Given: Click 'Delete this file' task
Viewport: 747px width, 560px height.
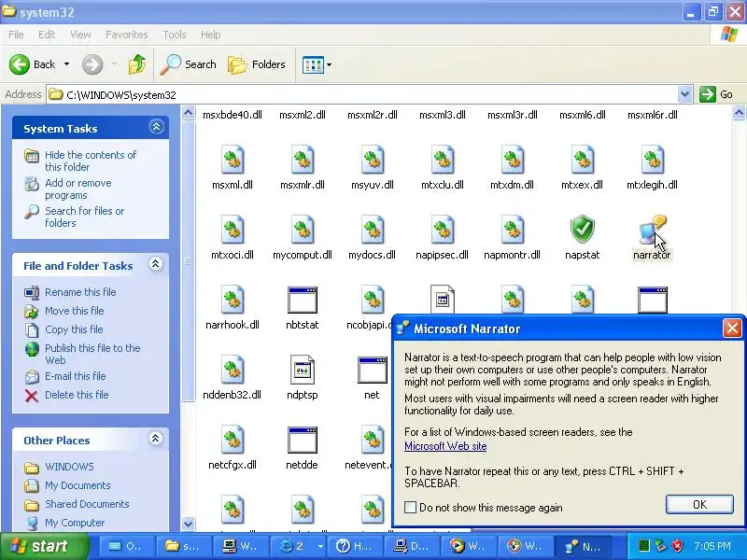Looking at the screenshot, I should click(77, 395).
